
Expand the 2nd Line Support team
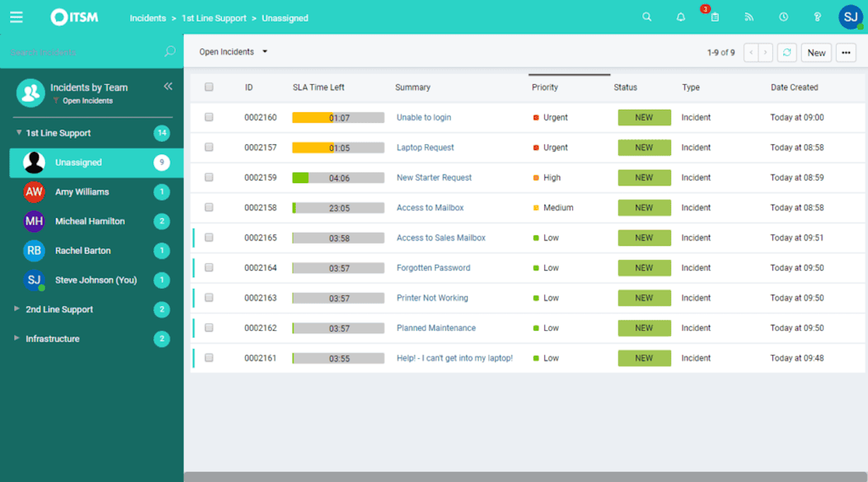(16, 309)
